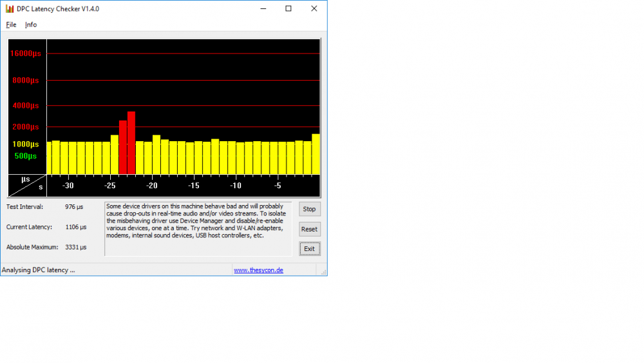
Task: Select the Absolute Maximum value 3331 µs
Action: coord(76,247)
